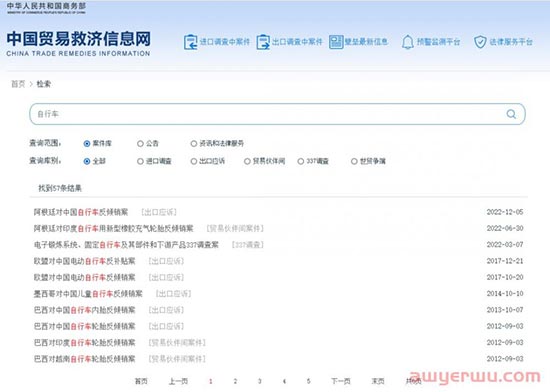This screenshot has height=392, width=550.
Task: Go to results page 1
Action: coord(211,381)
